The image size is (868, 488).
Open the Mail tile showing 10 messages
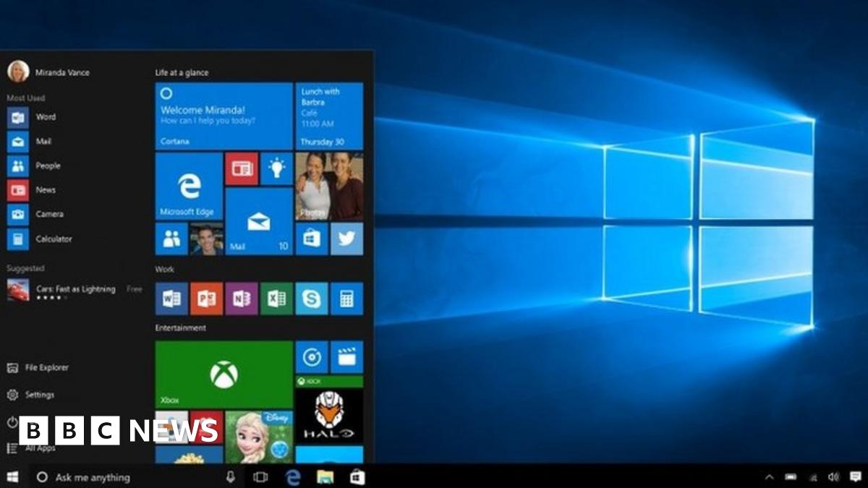pyautogui.click(x=259, y=221)
